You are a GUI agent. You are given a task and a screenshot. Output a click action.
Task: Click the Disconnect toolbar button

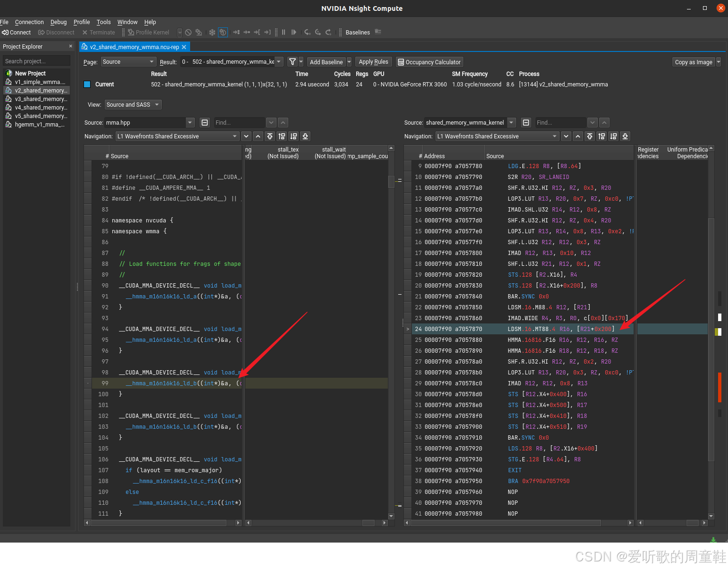pos(56,33)
